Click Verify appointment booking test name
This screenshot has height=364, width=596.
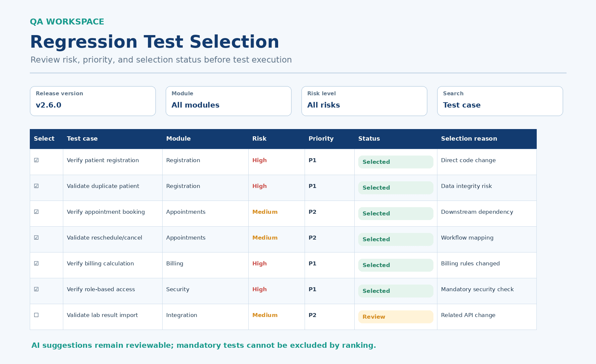[106, 212]
